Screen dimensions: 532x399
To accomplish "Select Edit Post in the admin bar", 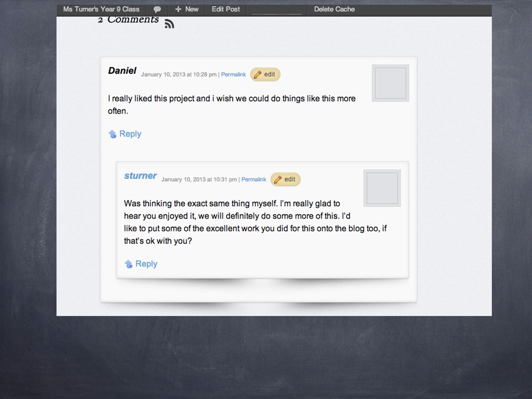I will (x=226, y=9).
